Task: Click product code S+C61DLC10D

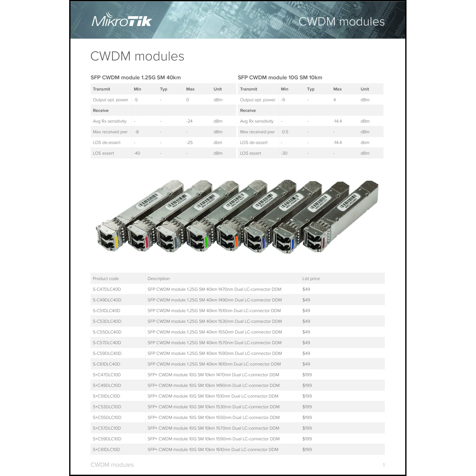Action: tap(106, 449)
